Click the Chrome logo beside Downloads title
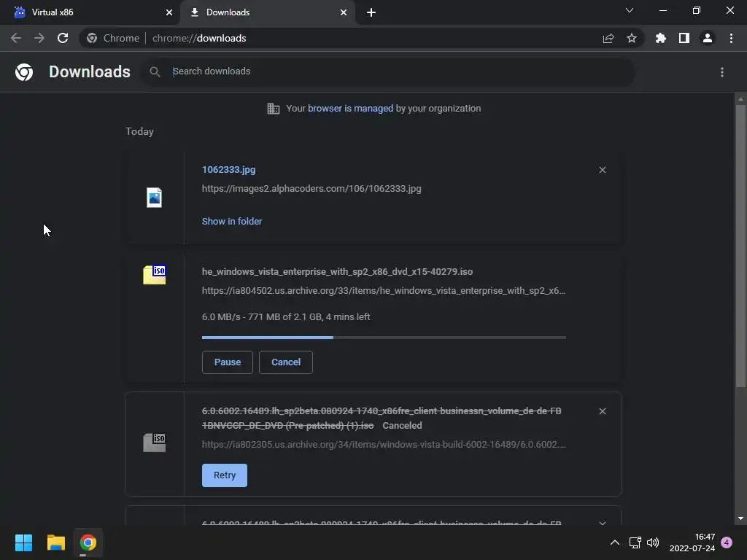The height and width of the screenshot is (560, 747). point(24,72)
